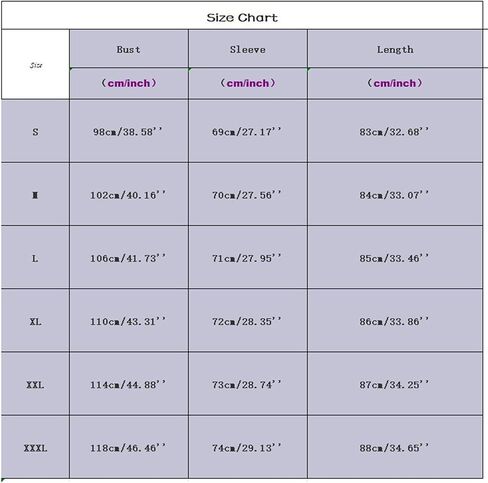The width and height of the screenshot is (488, 483).
Task: Select the Bust column header
Action: 129,49
